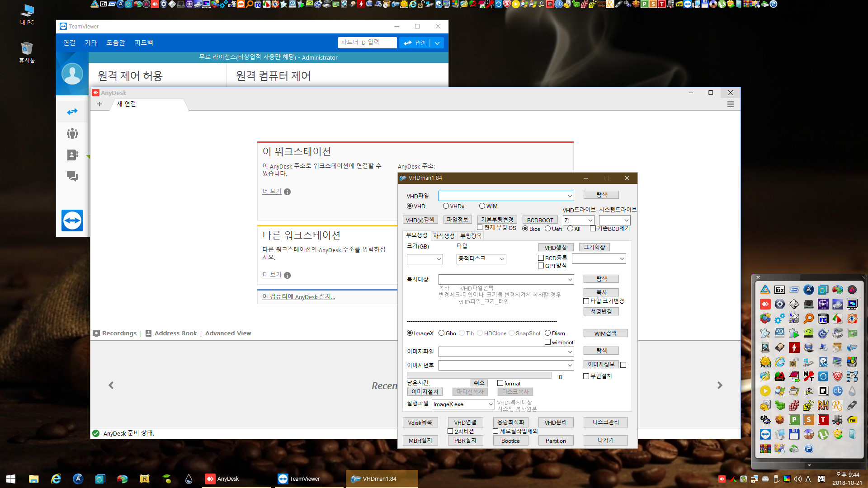Viewport: 868px width, 488px height.
Task: Open the qBittorrent icon in the palette
Action: click(x=837, y=391)
